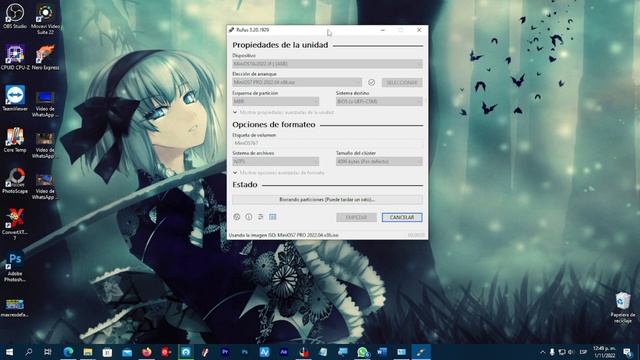Select the CPUID CPU-Z desktop icon

(15, 57)
